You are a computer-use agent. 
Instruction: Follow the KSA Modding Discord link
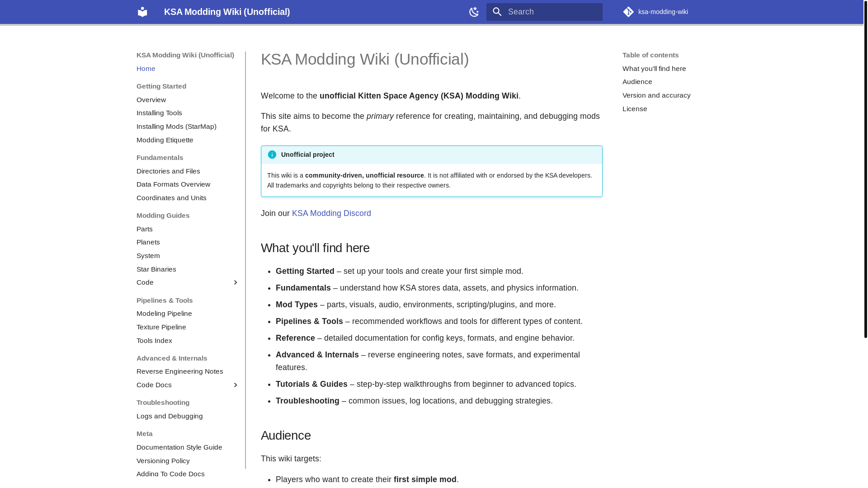pos(331,213)
